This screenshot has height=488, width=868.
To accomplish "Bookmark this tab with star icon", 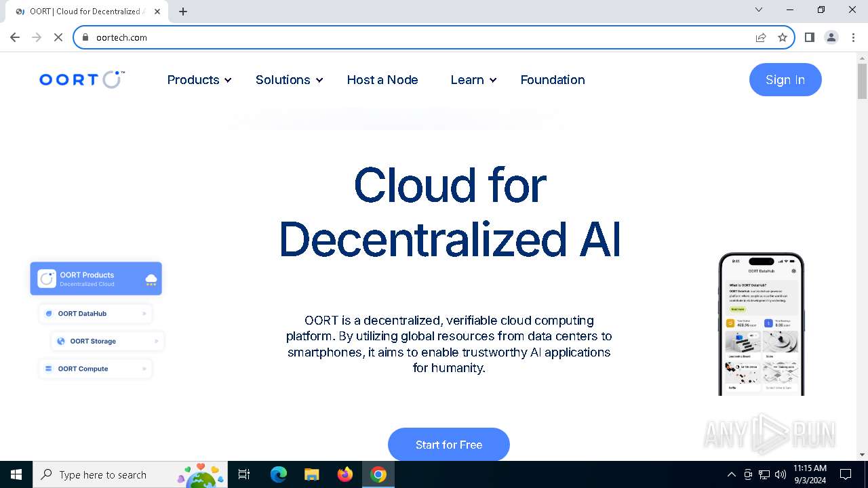I will pyautogui.click(x=783, y=37).
